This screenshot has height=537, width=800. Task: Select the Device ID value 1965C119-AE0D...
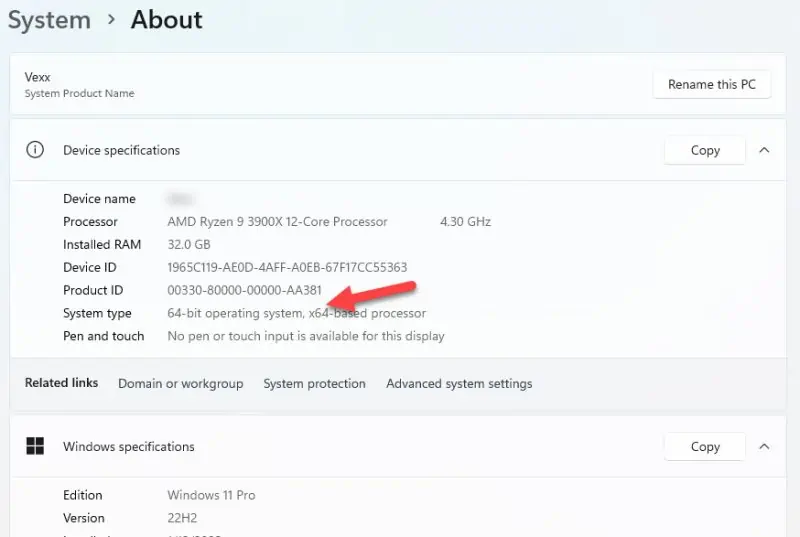click(x=287, y=268)
